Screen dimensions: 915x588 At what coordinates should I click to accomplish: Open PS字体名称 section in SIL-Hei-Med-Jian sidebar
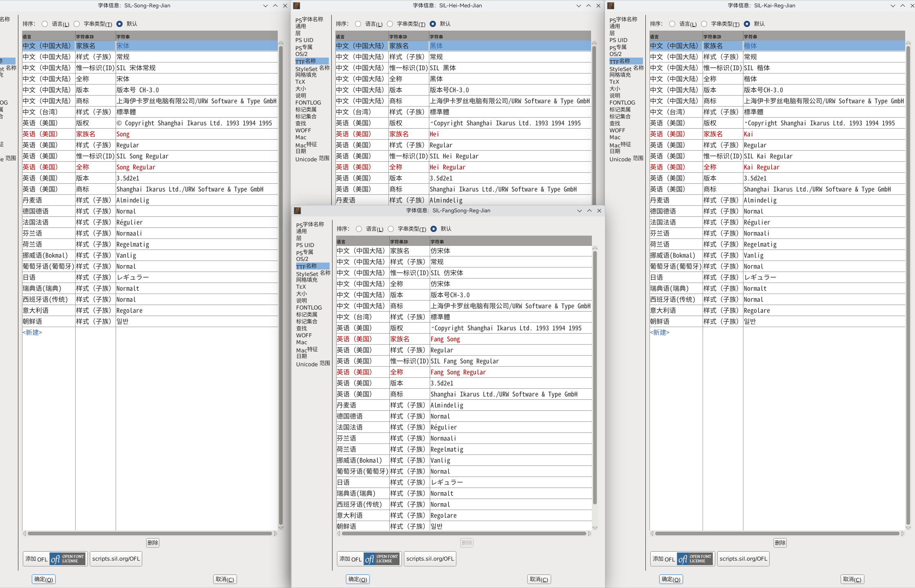[x=309, y=20]
